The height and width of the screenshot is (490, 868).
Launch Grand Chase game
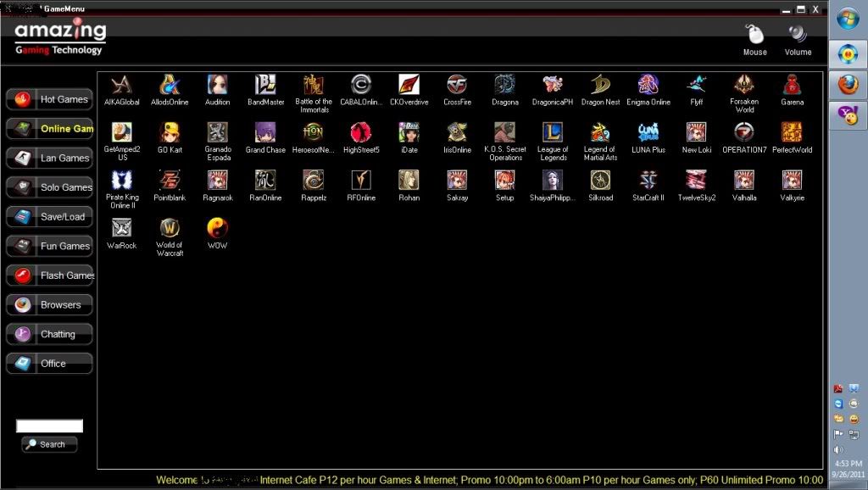pos(265,133)
